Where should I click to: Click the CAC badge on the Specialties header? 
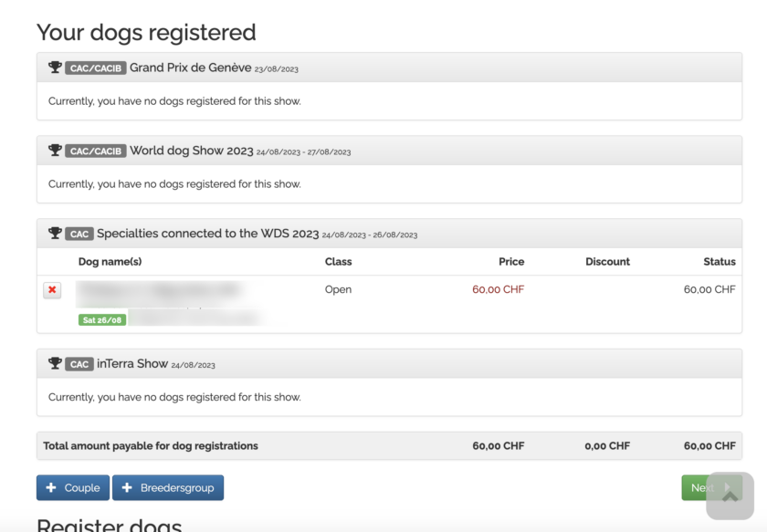point(79,233)
